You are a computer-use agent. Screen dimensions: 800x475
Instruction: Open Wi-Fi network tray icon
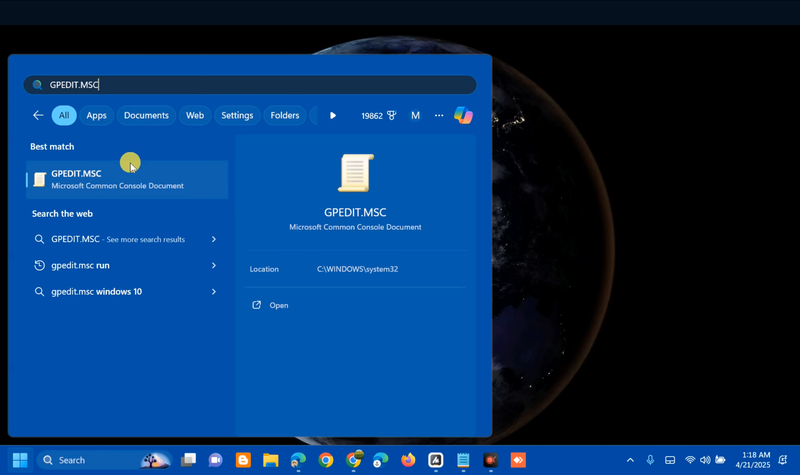pos(690,460)
